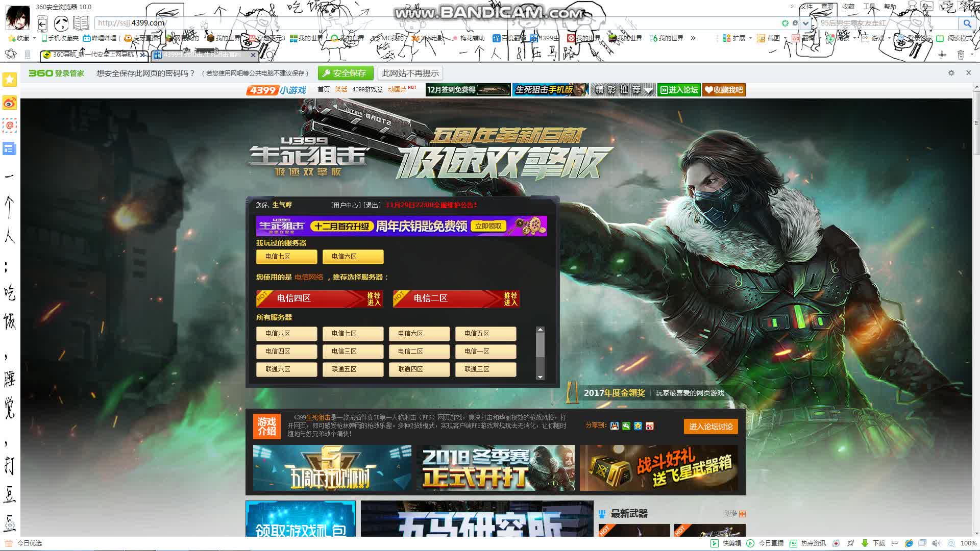Click 进入论坛 green button
Viewport: 980px width, 551px height.
point(679,90)
